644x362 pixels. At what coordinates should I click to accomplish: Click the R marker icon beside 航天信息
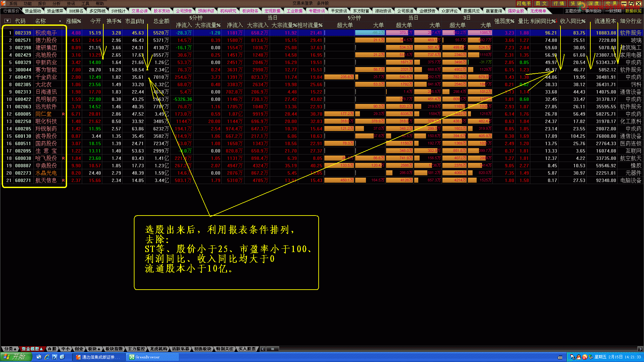point(63,180)
